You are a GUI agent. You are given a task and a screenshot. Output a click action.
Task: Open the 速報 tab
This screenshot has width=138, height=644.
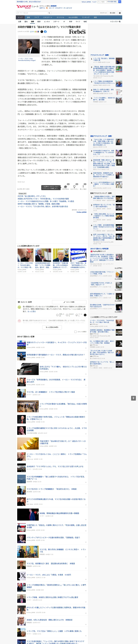click(28, 17)
